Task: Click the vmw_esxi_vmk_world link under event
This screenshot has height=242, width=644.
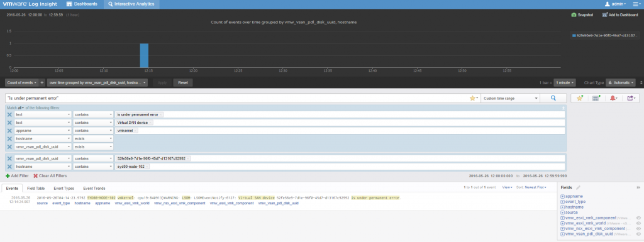Action: click(x=132, y=203)
